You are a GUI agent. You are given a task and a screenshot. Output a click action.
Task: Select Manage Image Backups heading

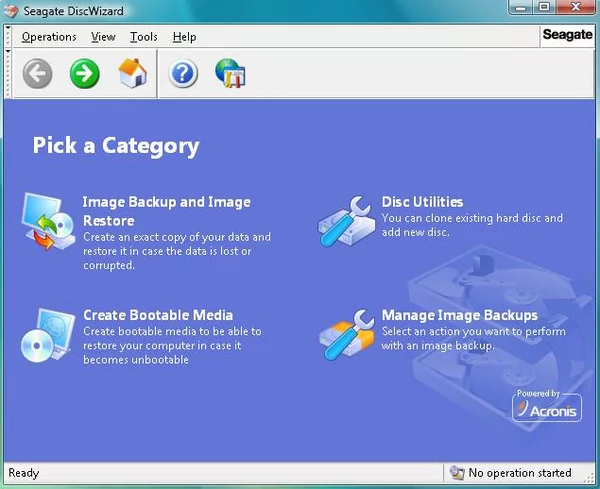coord(460,315)
